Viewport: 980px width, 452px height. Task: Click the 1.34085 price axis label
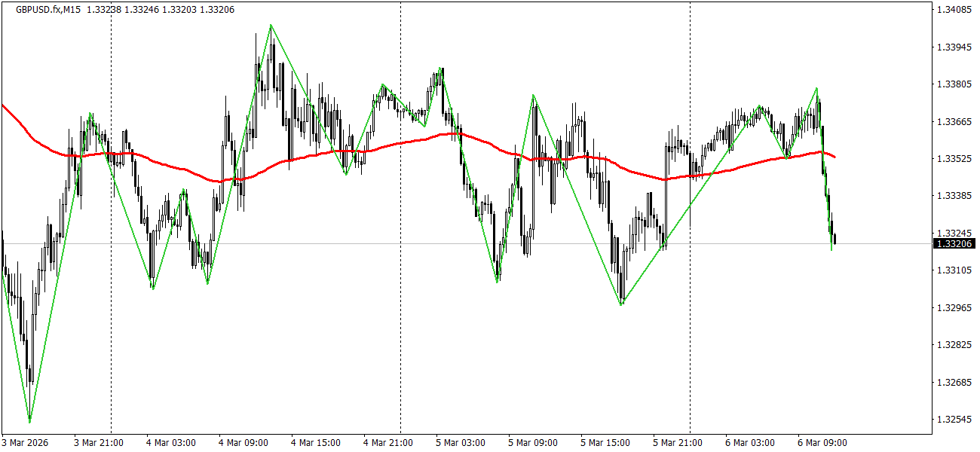click(x=954, y=10)
